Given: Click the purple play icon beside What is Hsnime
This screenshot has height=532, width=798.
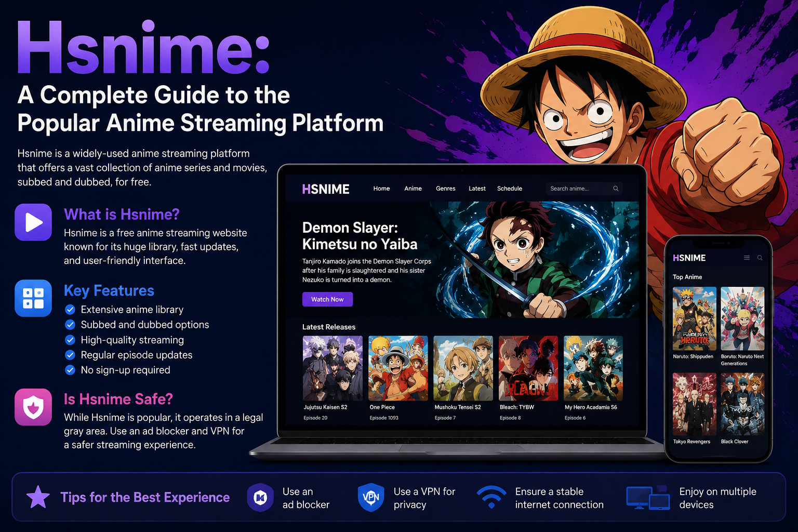Looking at the screenshot, I should [33, 222].
